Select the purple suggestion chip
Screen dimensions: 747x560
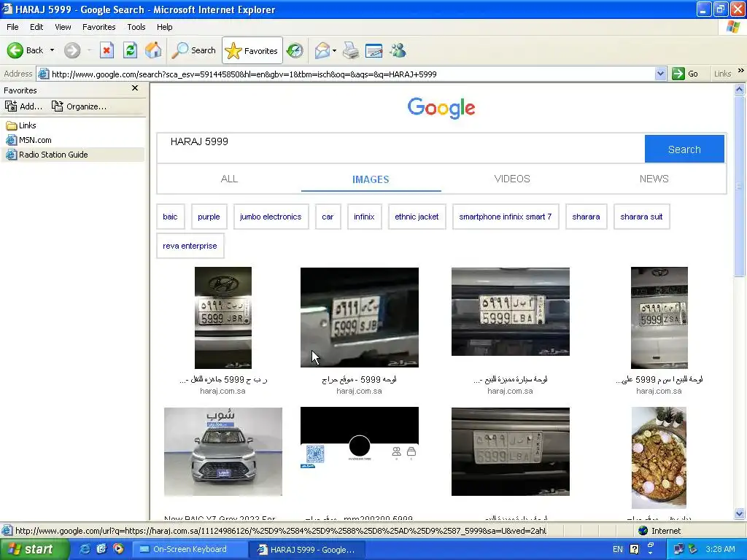tap(209, 217)
